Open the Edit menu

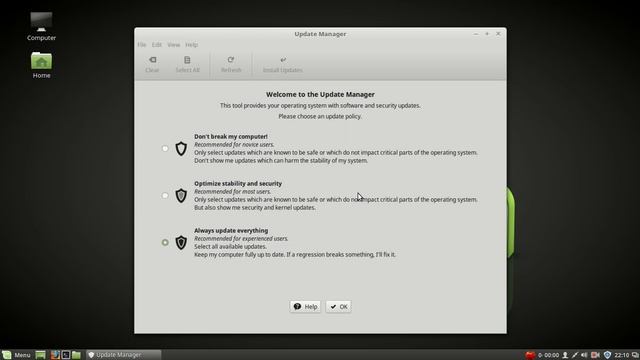coord(157,44)
